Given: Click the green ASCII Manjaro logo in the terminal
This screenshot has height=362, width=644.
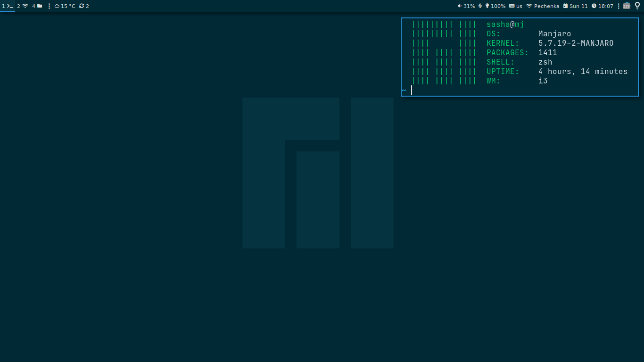Looking at the screenshot, I should click(444, 53).
